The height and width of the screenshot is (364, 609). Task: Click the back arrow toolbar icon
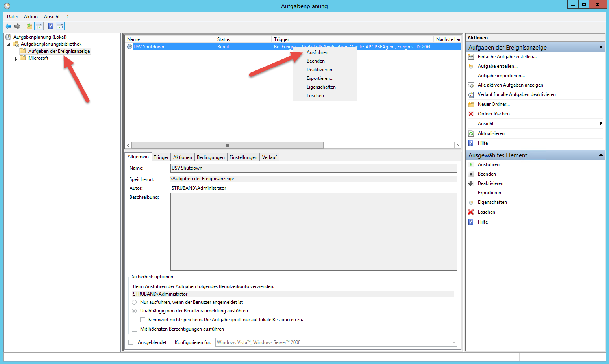[x=8, y=26]
